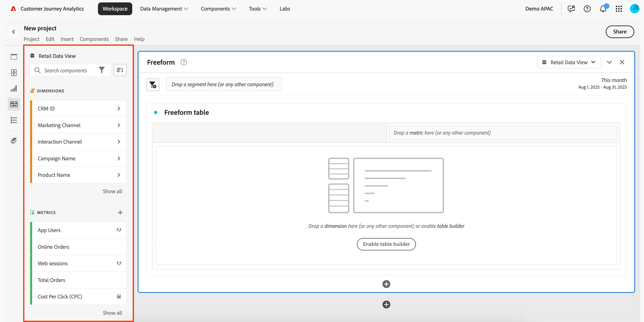This screenshot has width=644, height=322.
Task: Open notifications bell
Action: point(603,9)
